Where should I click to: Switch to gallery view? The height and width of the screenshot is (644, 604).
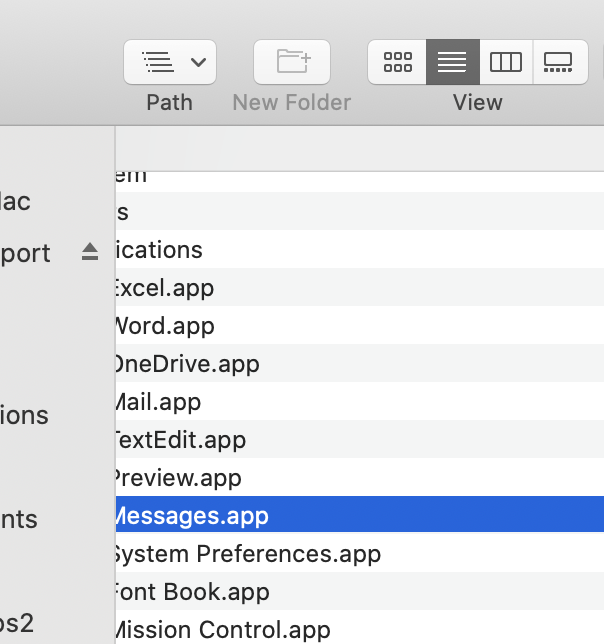pyautogui.click(x=560, y=62)
